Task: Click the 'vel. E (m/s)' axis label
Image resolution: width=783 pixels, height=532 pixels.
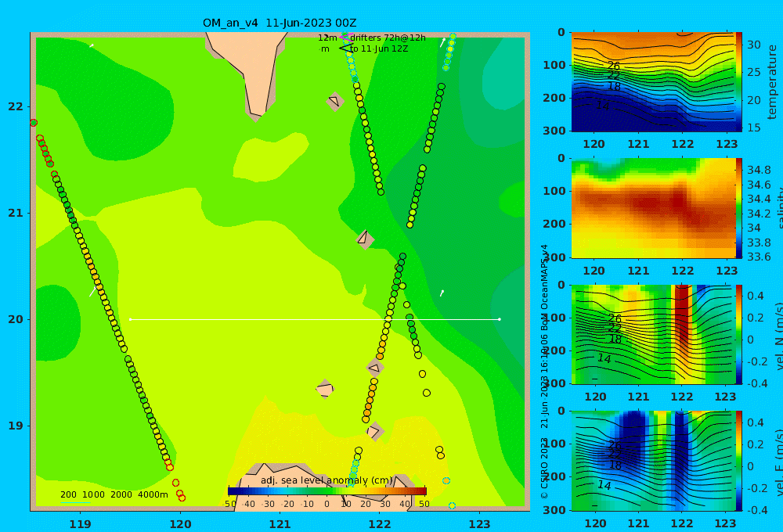Action: click(x=778, y=462)
